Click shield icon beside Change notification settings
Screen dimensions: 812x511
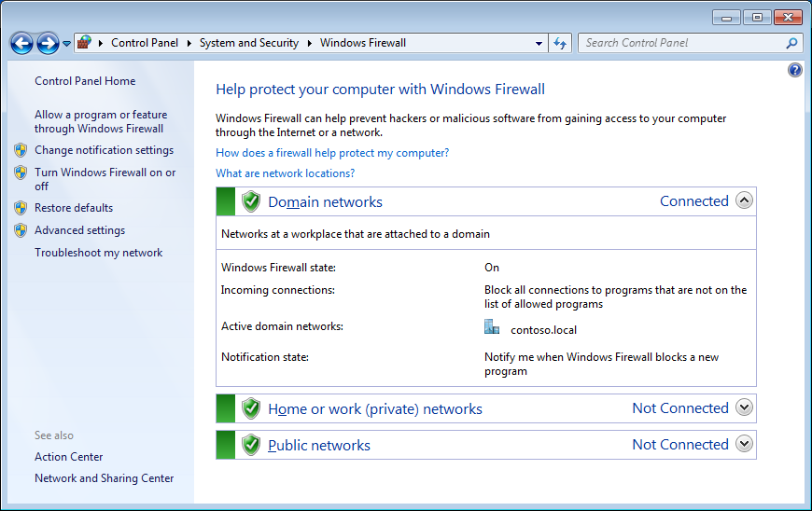[x=21, y=150]
